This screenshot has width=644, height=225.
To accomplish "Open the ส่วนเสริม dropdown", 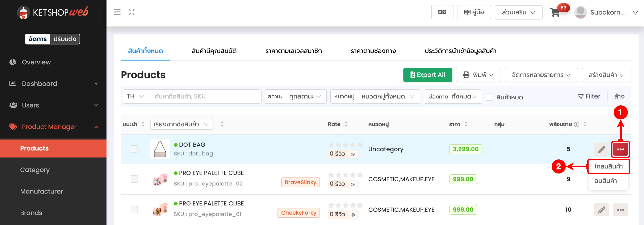I will pos(518,12).
